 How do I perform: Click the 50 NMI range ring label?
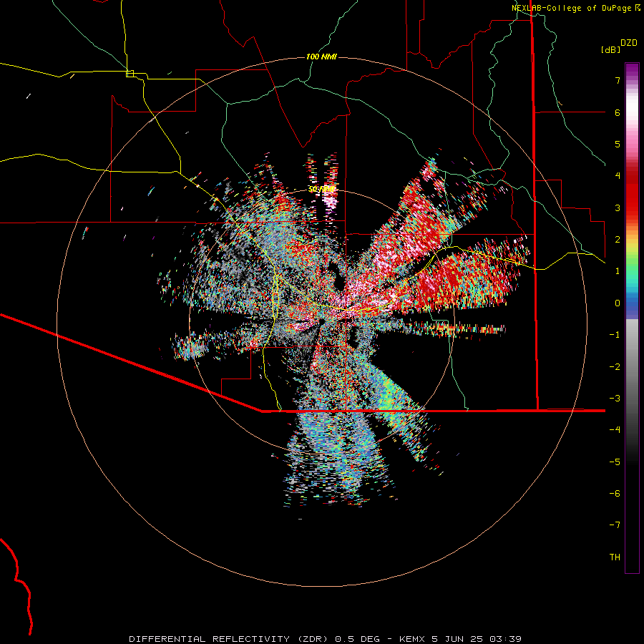point(321,190)
